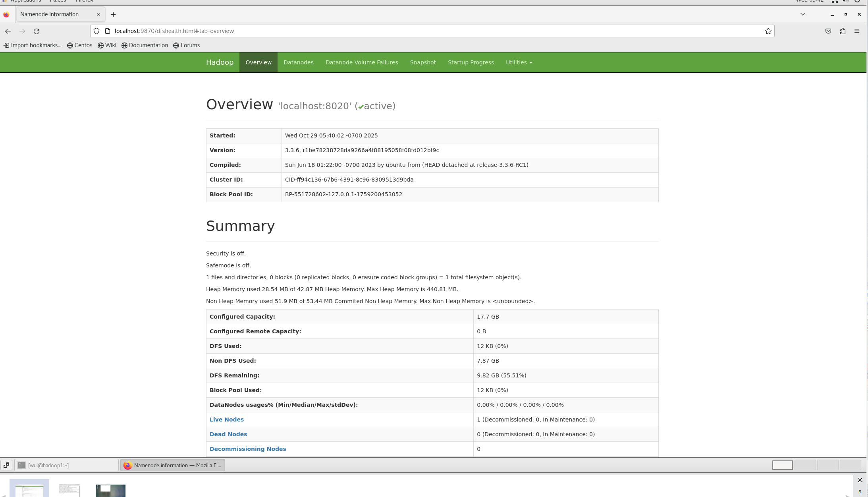Image resolution: width=868 pixels, height=497 pixels.
Task: Open the Save to Pocket icon
Action: click(x=828, y=31)
